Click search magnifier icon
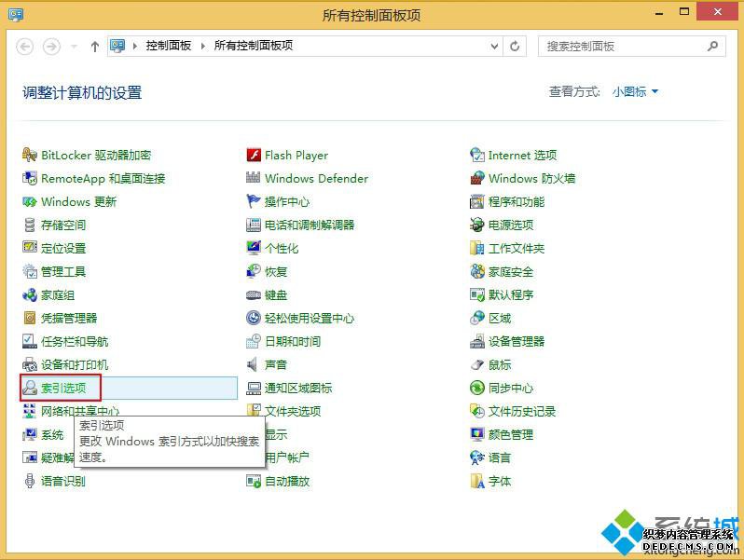Viewport: 744px width, 560px height. point(712,46)
